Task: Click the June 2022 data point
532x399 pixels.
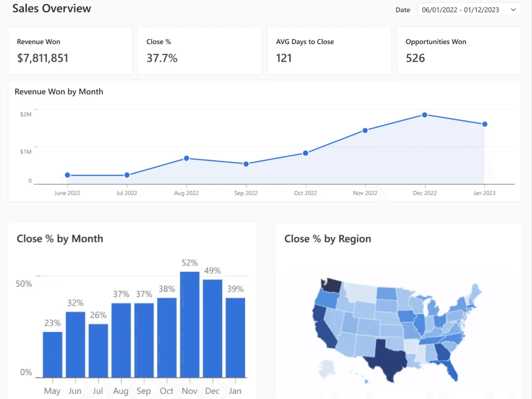Action: pyautogui.click(x=68, y=175)
